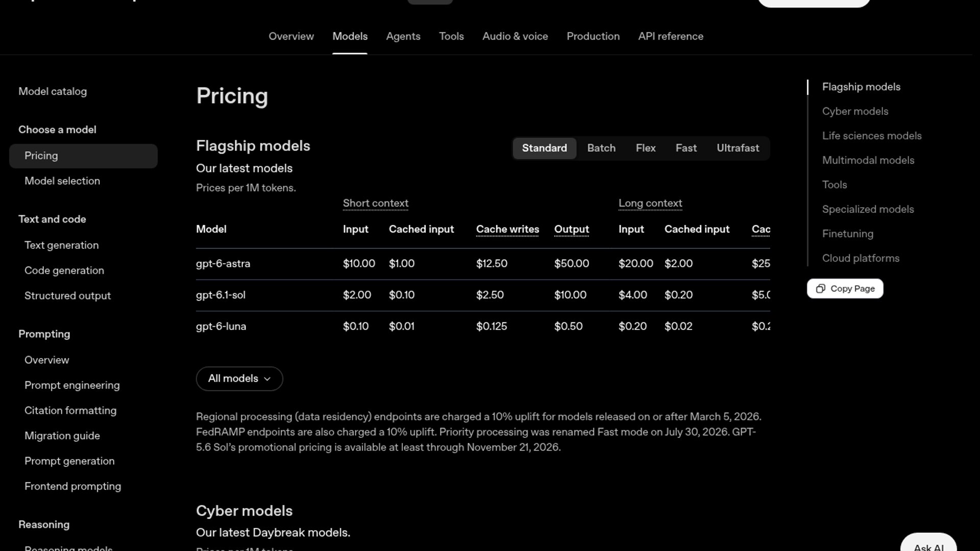Viewport: 980px width, 551px height.
Task: Select the Batch pricing tier
Action: click(x=601, y=148)
